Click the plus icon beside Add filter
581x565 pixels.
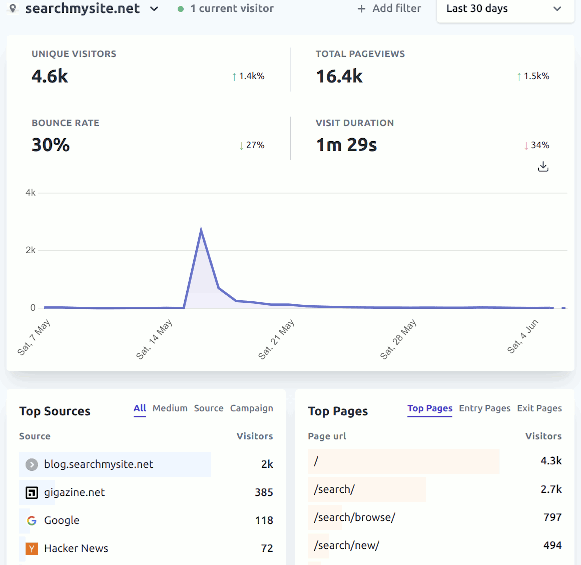point(361,9)
